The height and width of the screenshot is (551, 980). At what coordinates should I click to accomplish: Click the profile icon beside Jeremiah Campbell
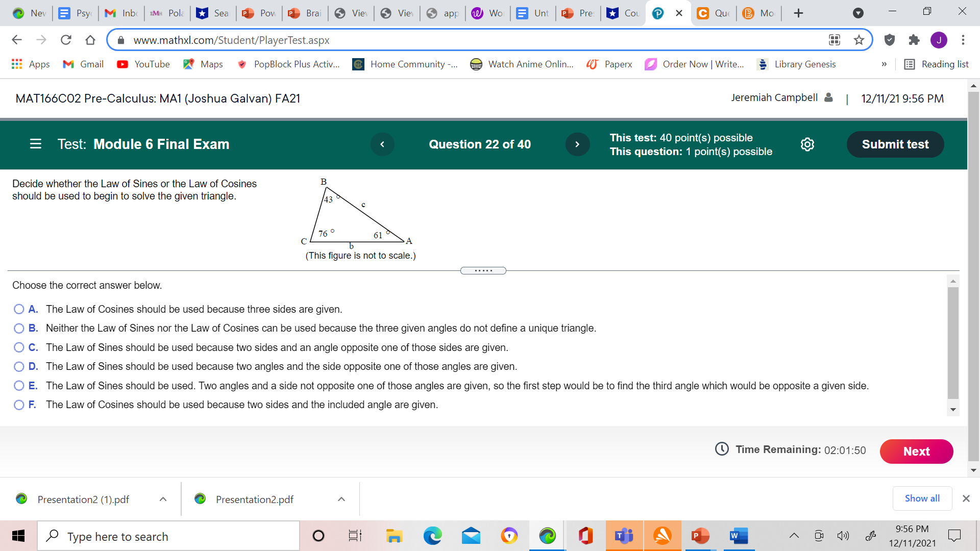pos(828,97)
